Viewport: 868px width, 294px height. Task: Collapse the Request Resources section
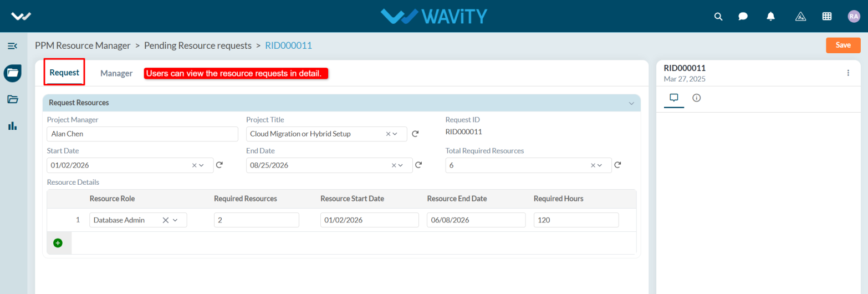click(x=631, y=103)
